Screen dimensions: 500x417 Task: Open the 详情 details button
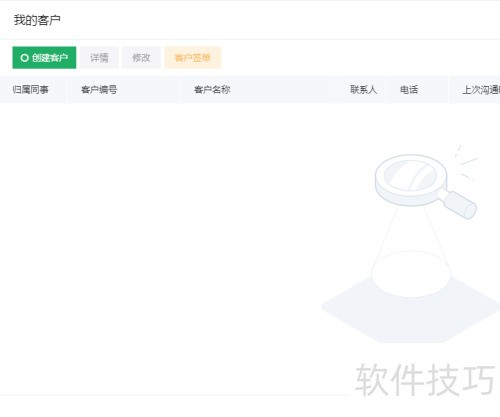99,58
